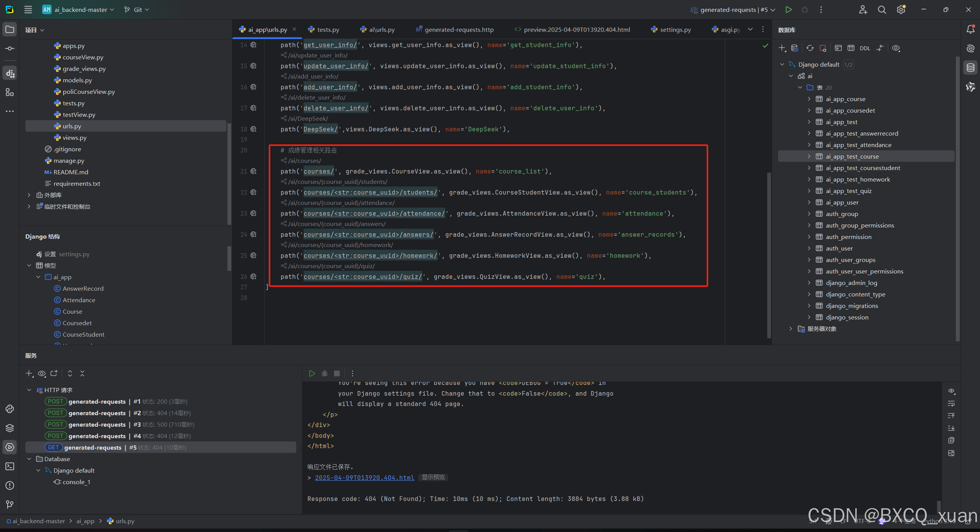
Task: Click the Commit tool window icon
Action: (10, 49)
